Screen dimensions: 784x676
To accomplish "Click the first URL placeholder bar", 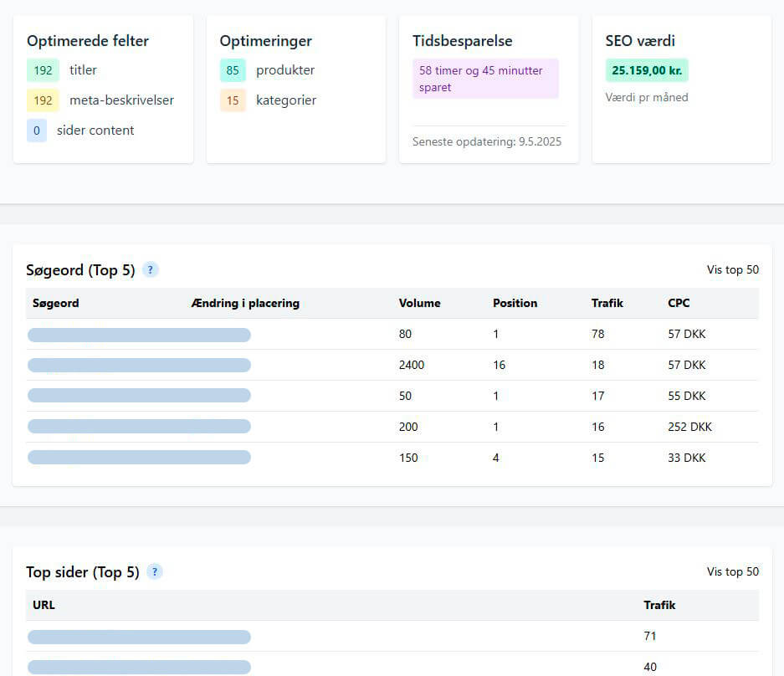I will pos(139,636).
